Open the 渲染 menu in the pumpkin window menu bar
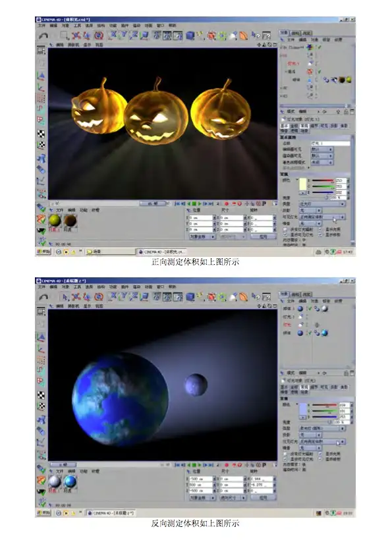392x552 pixels. 136,25
